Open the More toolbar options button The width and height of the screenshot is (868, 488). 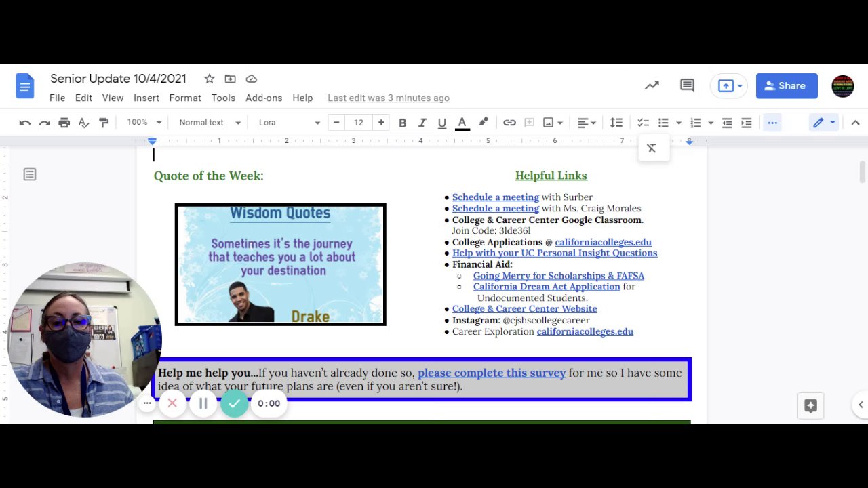772,123
